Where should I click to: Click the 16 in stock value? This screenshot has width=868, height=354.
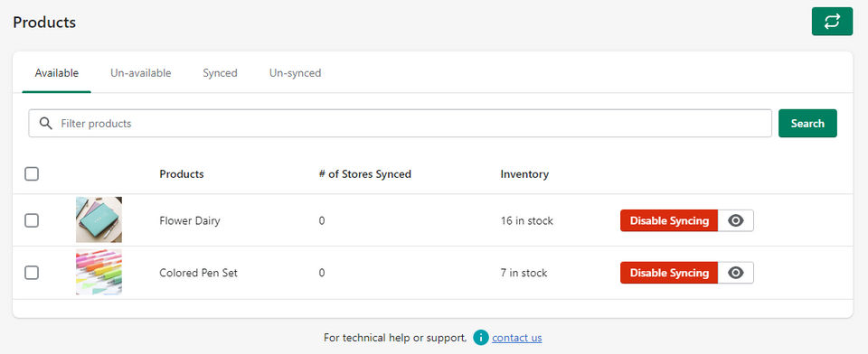click(x=527, y=220)
